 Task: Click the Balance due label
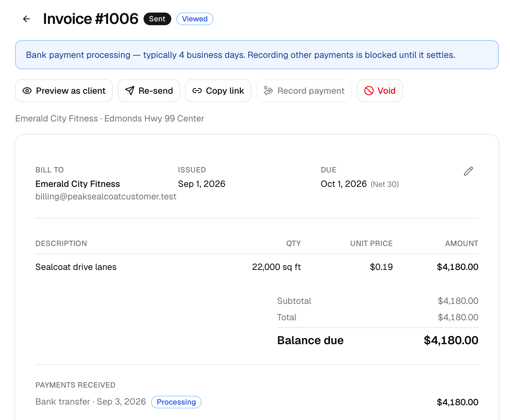click(310, 340)
